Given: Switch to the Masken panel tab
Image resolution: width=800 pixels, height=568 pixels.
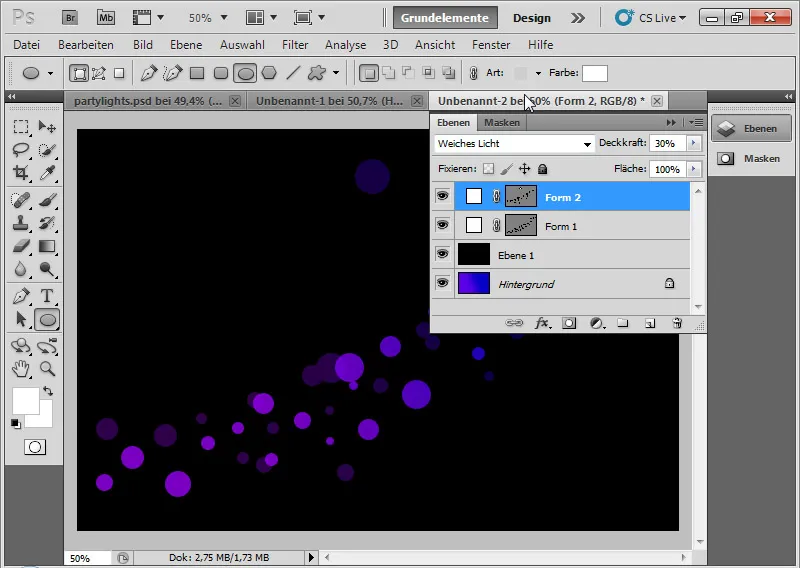Looking at the screenshot, I should coord(502,122).
